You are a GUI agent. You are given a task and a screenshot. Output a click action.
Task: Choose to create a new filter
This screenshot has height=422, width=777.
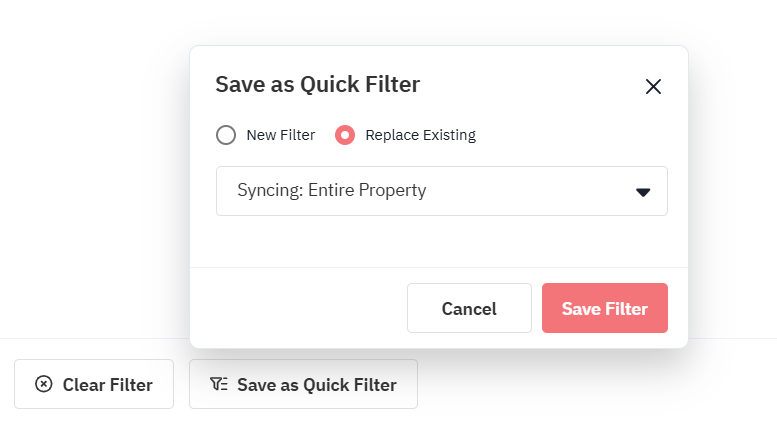[x=226, y=135]
